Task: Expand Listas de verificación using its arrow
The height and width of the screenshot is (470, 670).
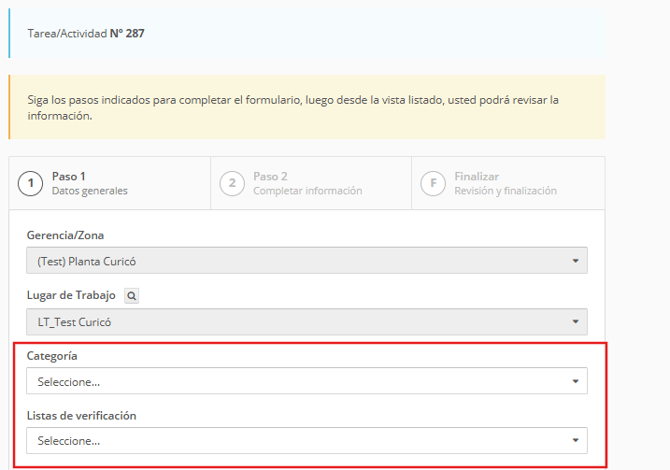Action: coord(575,440)
